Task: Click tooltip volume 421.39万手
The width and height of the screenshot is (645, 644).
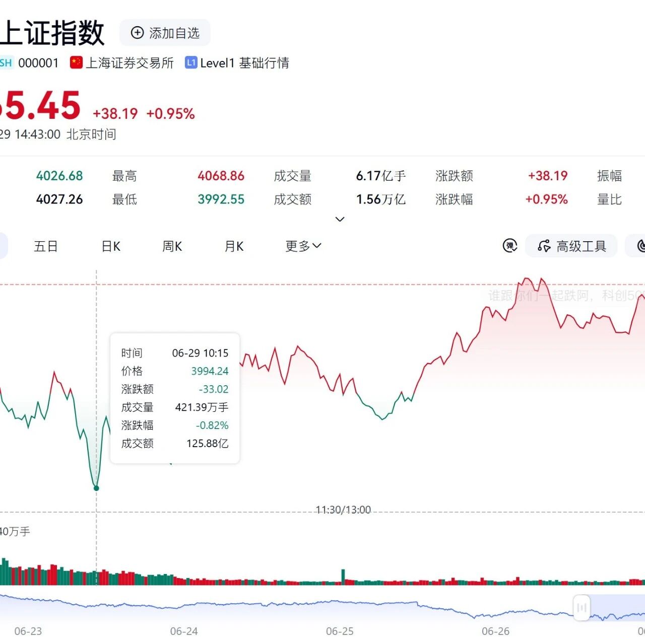Action: coord(202,407)
